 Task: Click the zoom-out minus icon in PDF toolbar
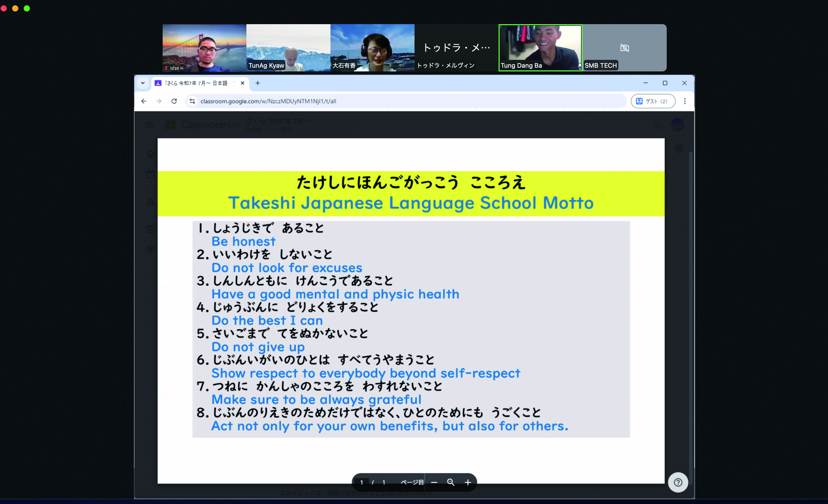point(434,482)
